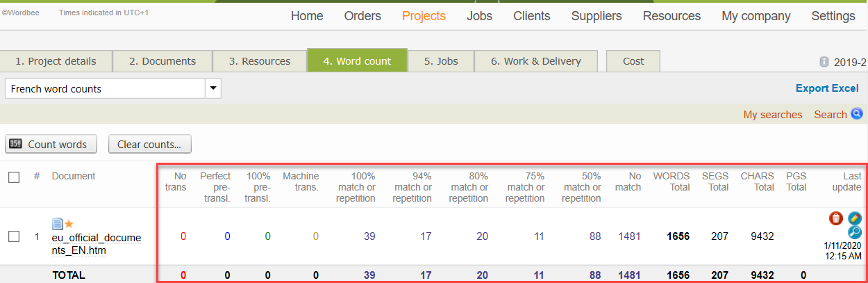The width and height of the screenshot is (868, 283).
Task: Click the document file icon above filename
Action: pyautogui.click(x=58, y=224)
